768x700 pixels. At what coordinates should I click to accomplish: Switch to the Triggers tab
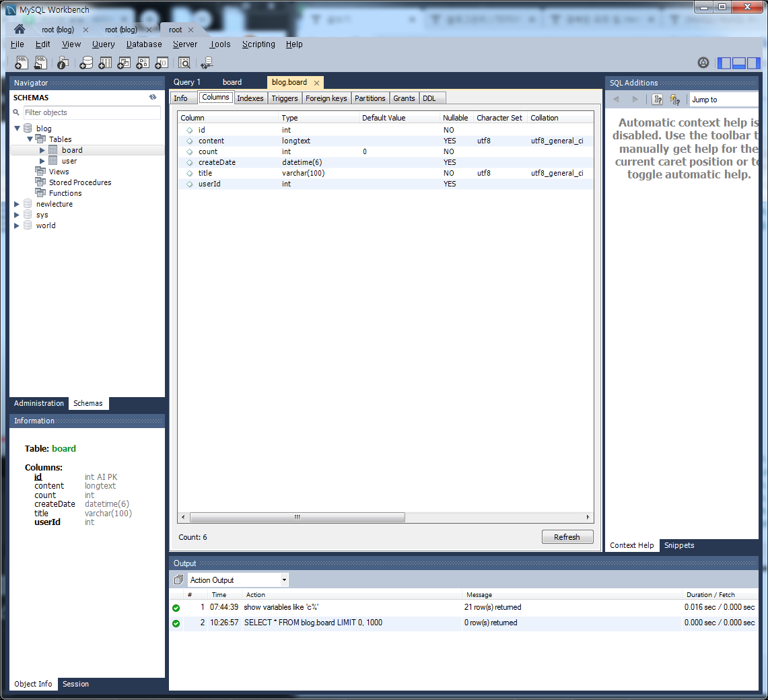(285, 98)
